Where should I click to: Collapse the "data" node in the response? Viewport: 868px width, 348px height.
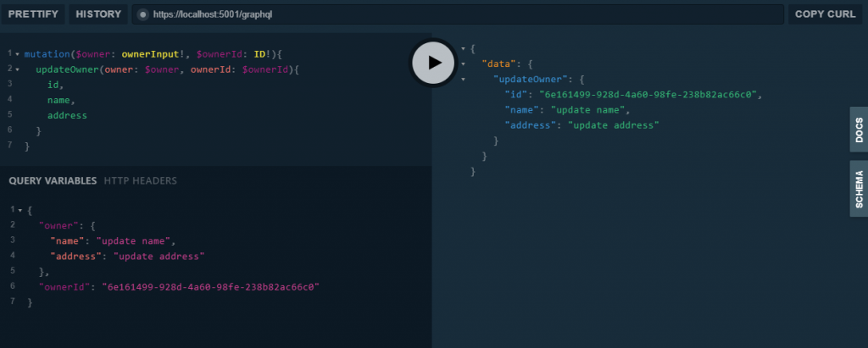[x=463, y=64]
